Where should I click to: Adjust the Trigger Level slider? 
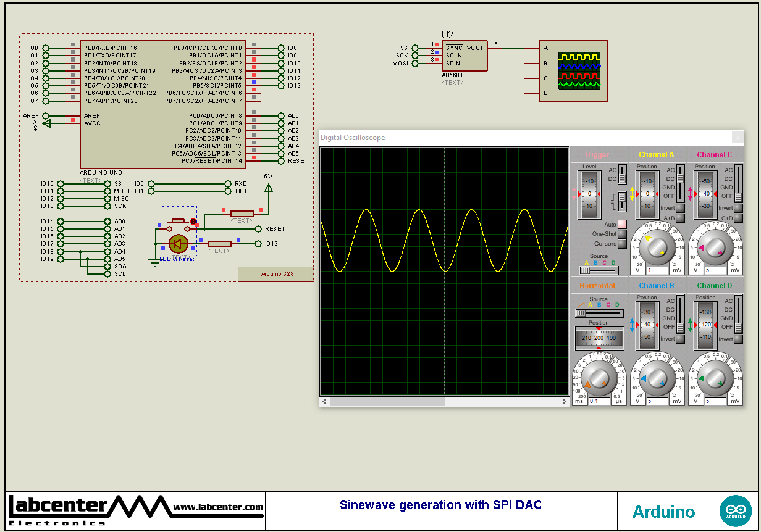click(x=589, y=192)
